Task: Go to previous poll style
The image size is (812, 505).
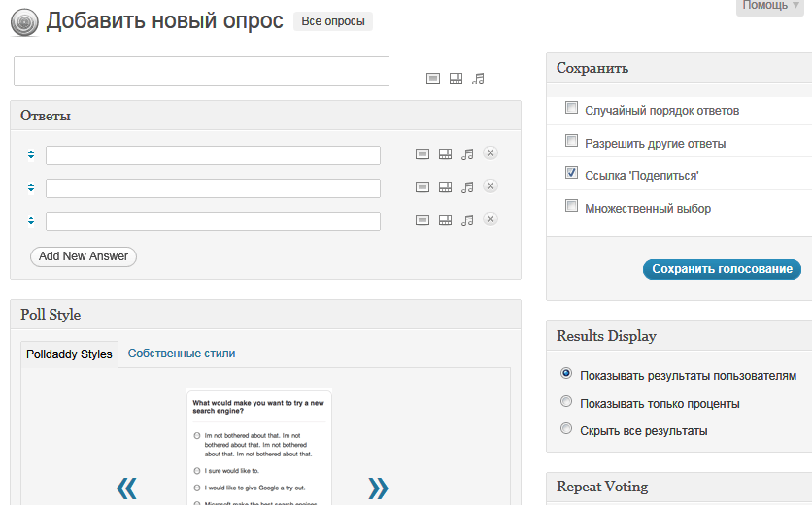Action: tap(126, 488)
